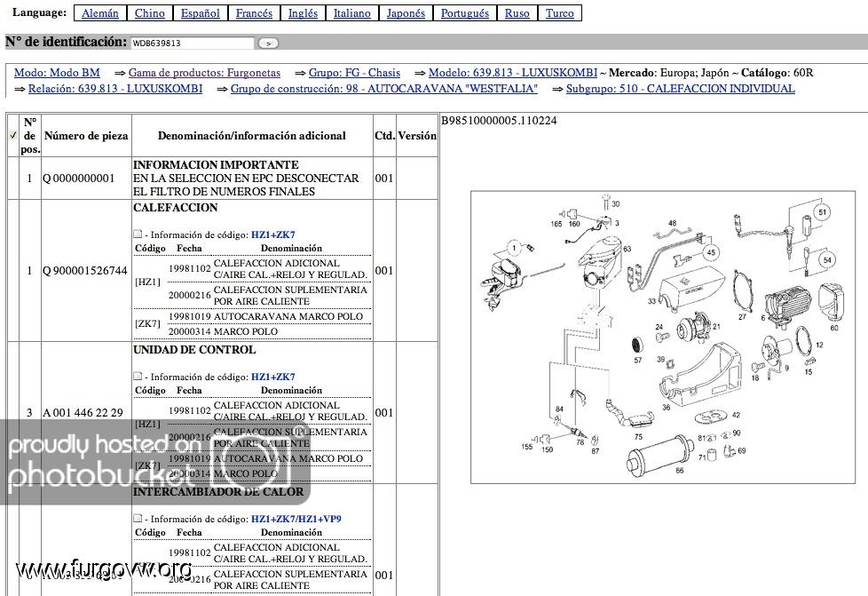The height and width of the screenshot is (596, 868).
Task: Click diagram part label 60
Action: click(834, 328)
